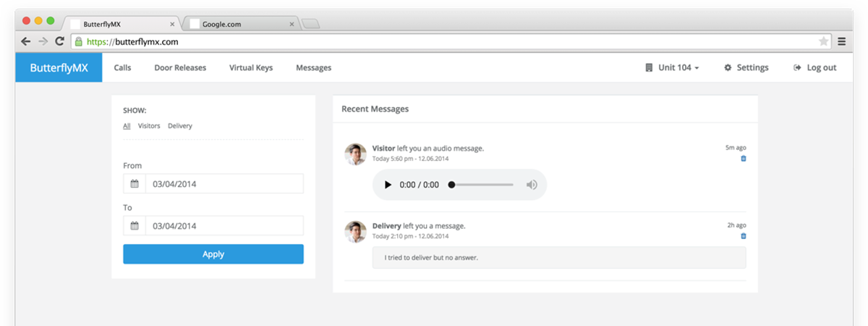868x326 pixels.
Task: Bookmark the page with the star icon
Action: (x=823, y=41)
